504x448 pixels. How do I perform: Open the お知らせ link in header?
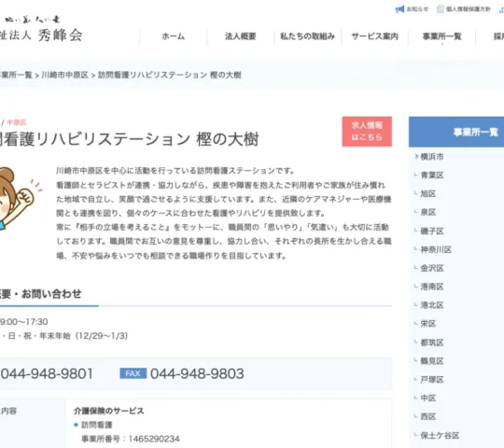[417, 9]
